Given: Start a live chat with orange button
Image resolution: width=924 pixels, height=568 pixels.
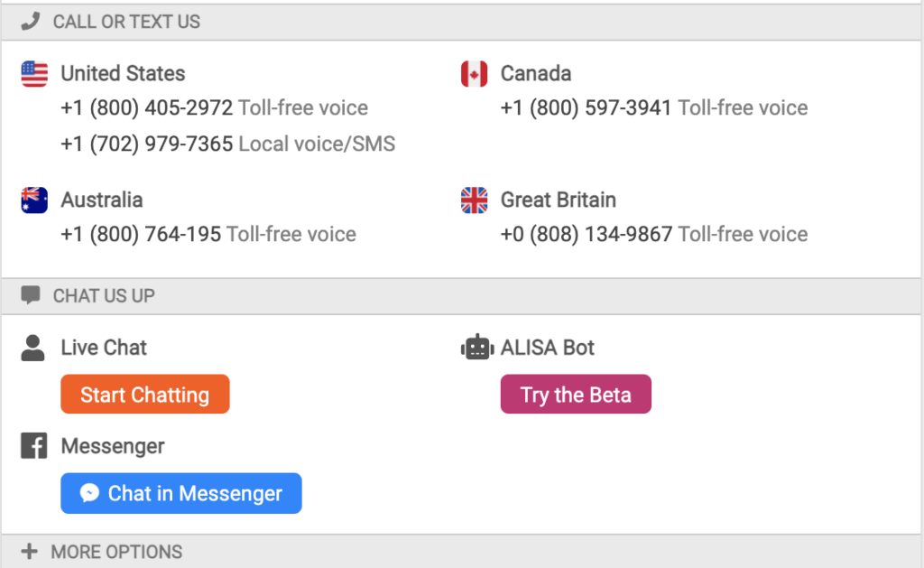Looking at the screenshot, I should (145, 394).
